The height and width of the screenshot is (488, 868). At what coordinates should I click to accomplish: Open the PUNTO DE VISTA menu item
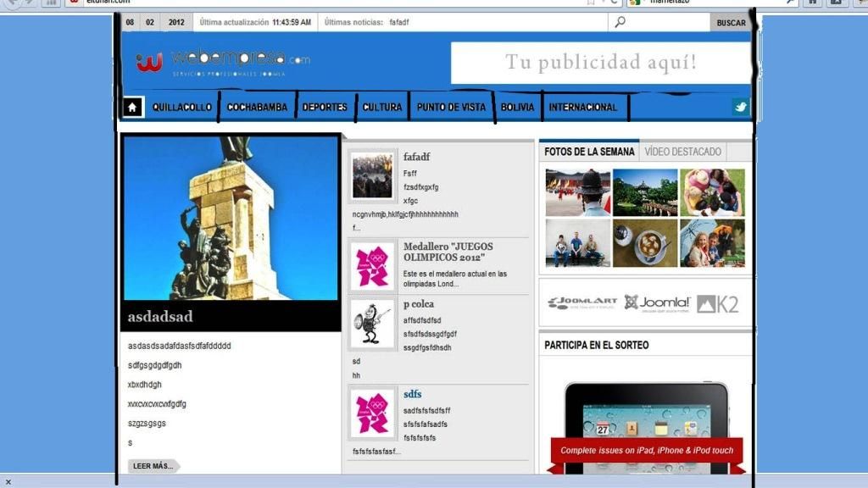click(451, 108)
